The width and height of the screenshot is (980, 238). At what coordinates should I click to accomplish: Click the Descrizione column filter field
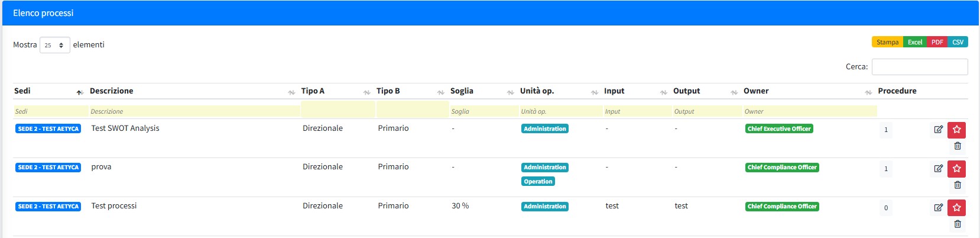194,111
